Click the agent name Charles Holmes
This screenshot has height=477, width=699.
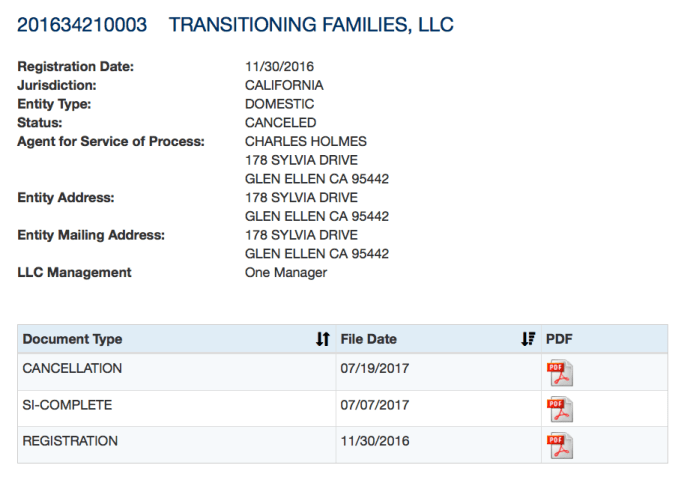tap(305, 142)
